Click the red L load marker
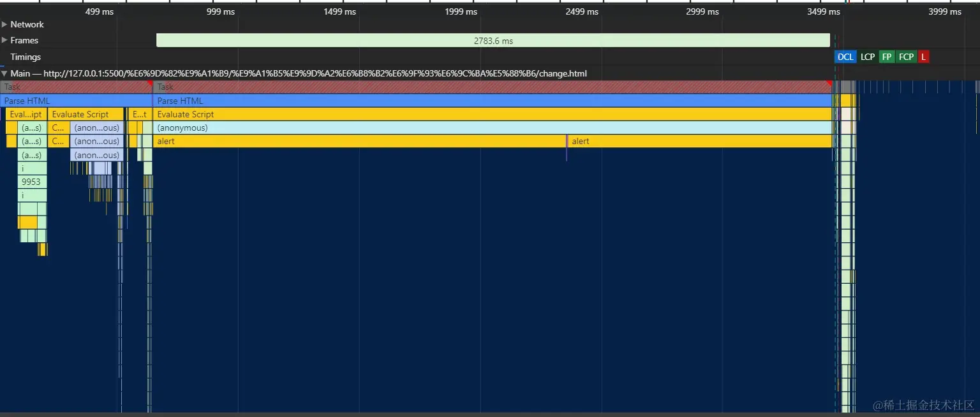 pyautogui.click(x=923, y=57)
